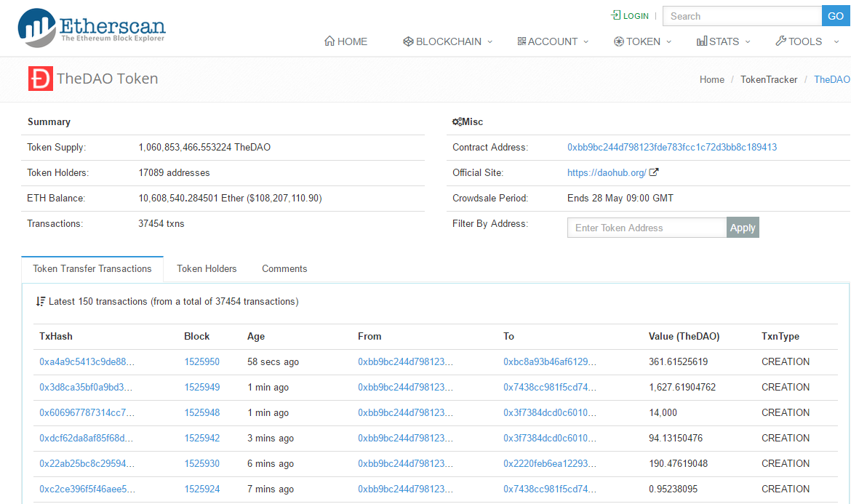Open recipient 0x3f7384dcd0c6010... in the 14,000 row
Screen dimensions: 851x504
click(550, 413)
